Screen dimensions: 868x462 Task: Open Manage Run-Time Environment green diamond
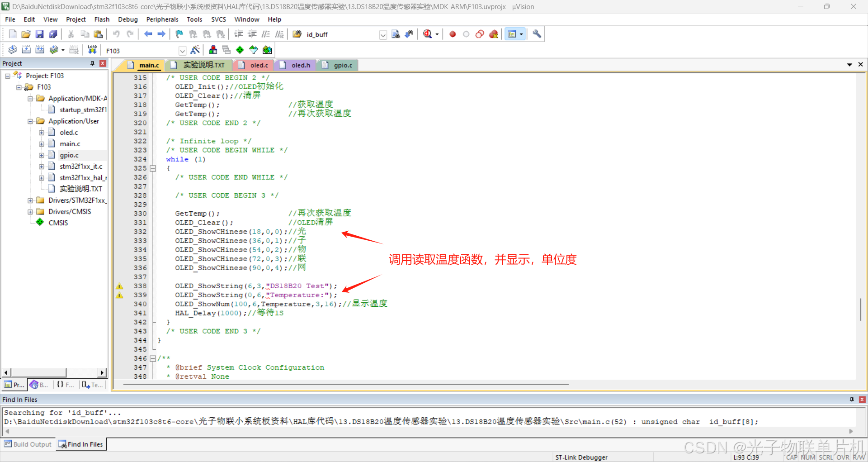[x=240, y=50]
